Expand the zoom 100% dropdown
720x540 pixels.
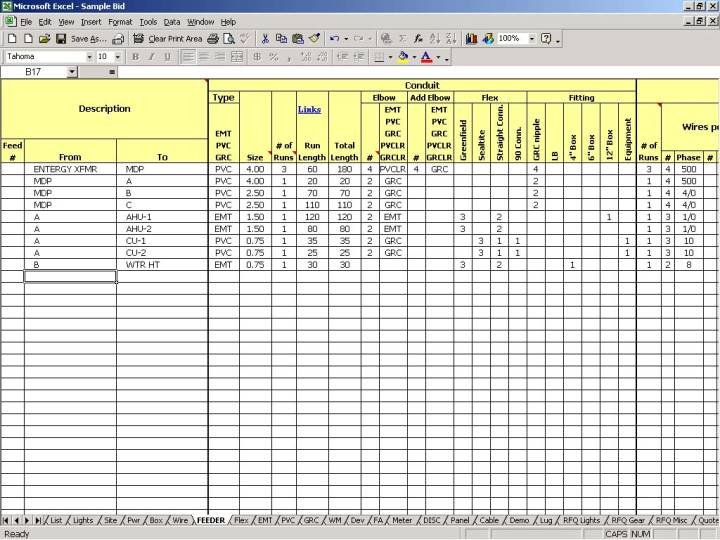tap(530, 39)
